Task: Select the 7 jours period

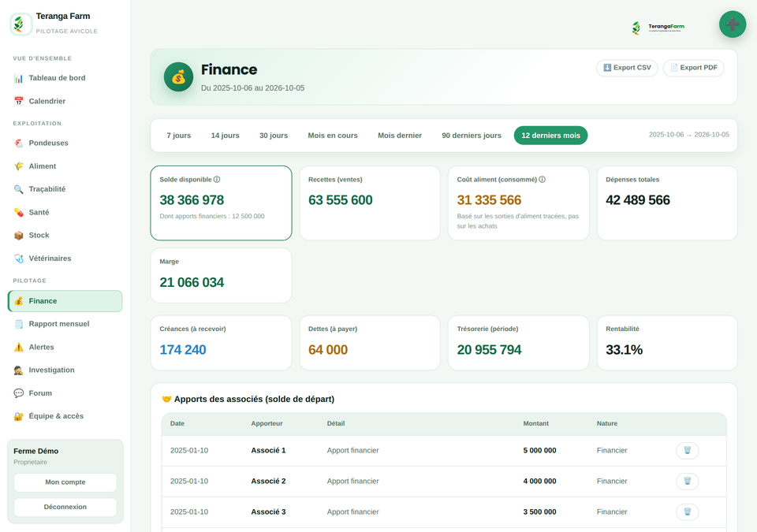Action: coord(179,136)
